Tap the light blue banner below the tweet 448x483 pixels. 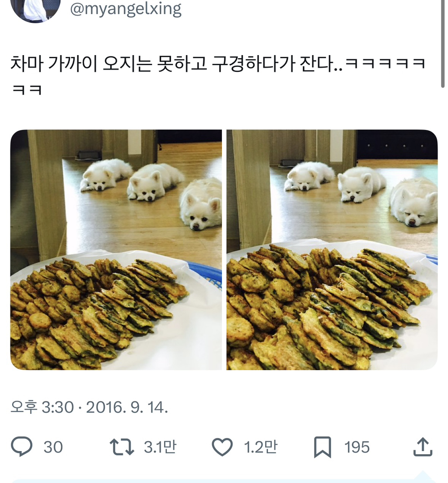coord(224,481)
